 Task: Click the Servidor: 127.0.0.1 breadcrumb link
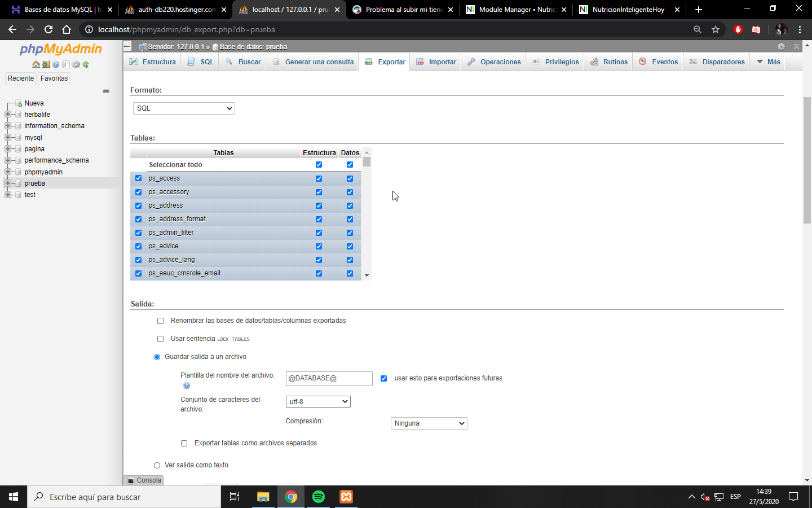[176, 47]
